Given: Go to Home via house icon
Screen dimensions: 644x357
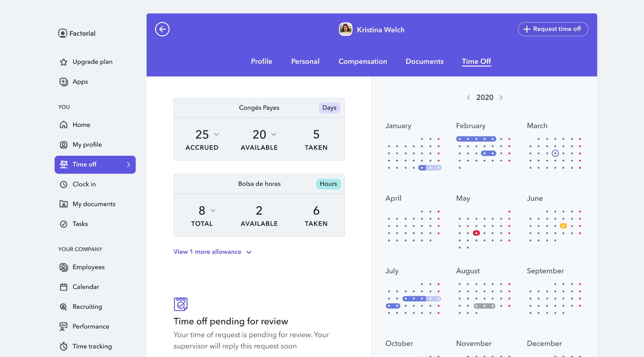Looking at the screenshot, I should 64,125.
